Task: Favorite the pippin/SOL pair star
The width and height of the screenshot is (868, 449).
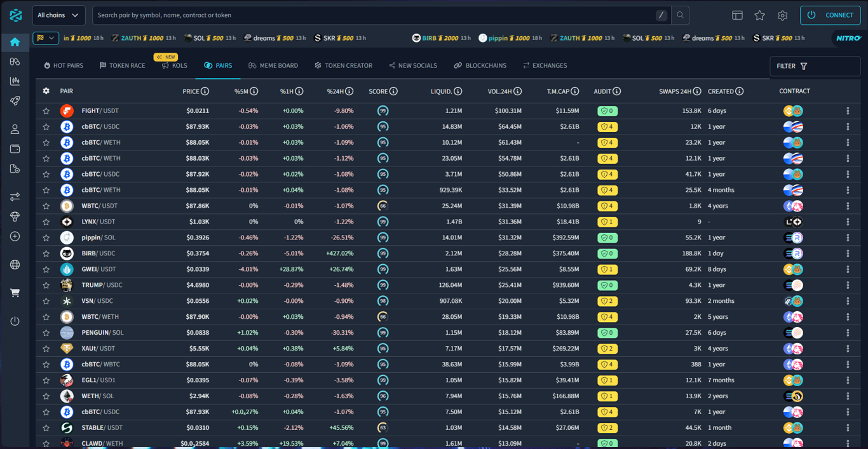Action: pos(46,238)
